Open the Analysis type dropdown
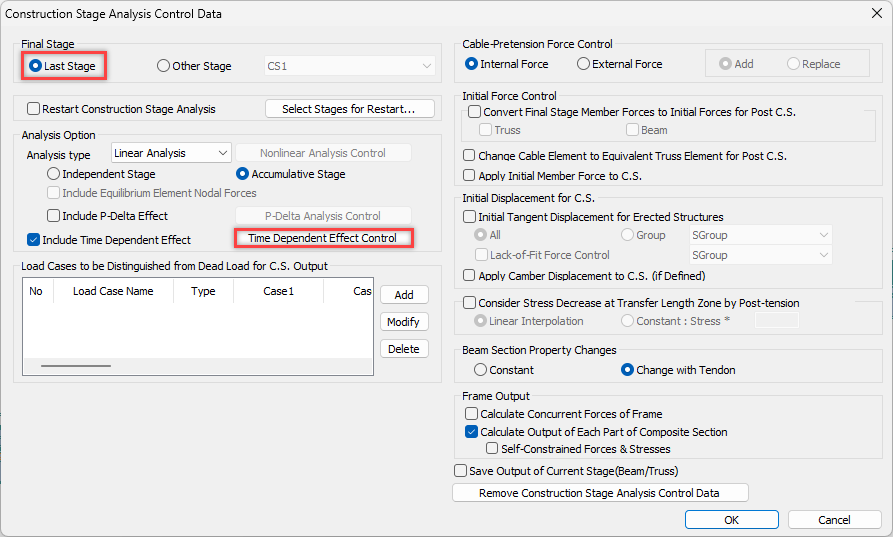 (x=171, y=153)
